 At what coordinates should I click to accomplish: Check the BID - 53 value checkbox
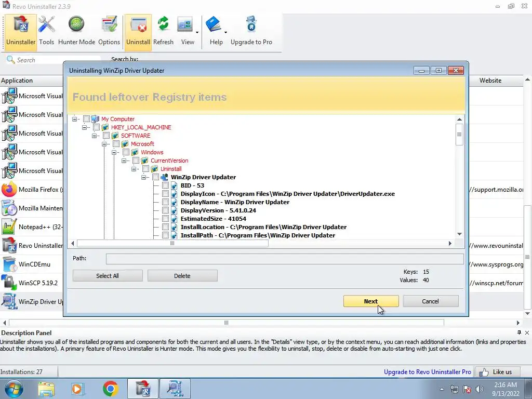coord(165,185)
